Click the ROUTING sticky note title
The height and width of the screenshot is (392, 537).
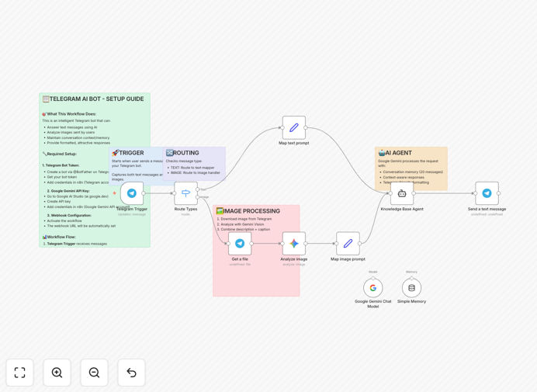[182, 153]
